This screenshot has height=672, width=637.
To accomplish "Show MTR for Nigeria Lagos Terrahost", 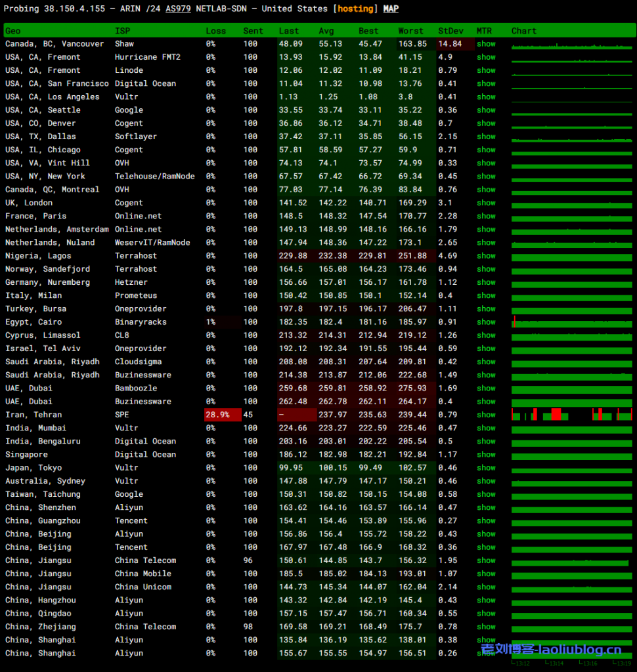I will [x=486, y=256].
